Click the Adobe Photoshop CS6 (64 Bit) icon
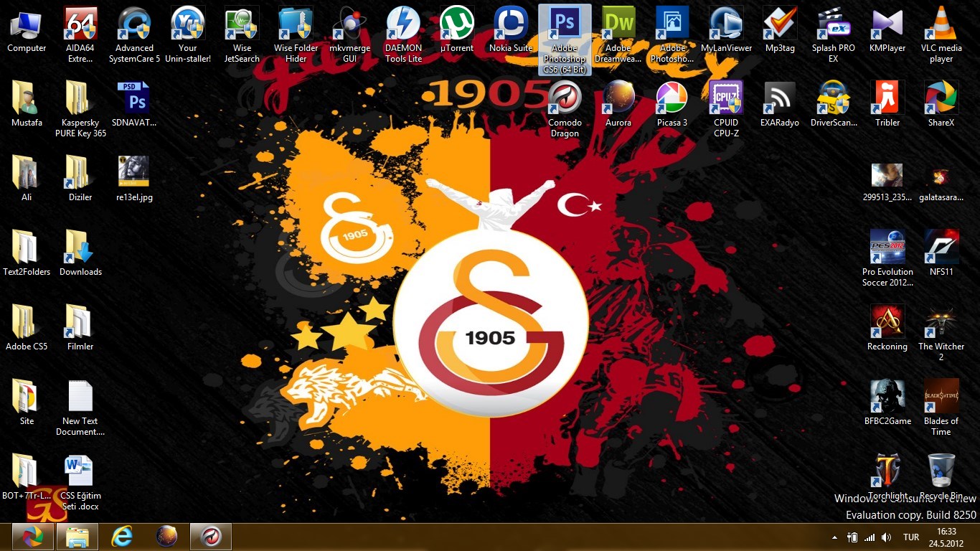Screen dimensions: 980x551 [x=565, y=39]
